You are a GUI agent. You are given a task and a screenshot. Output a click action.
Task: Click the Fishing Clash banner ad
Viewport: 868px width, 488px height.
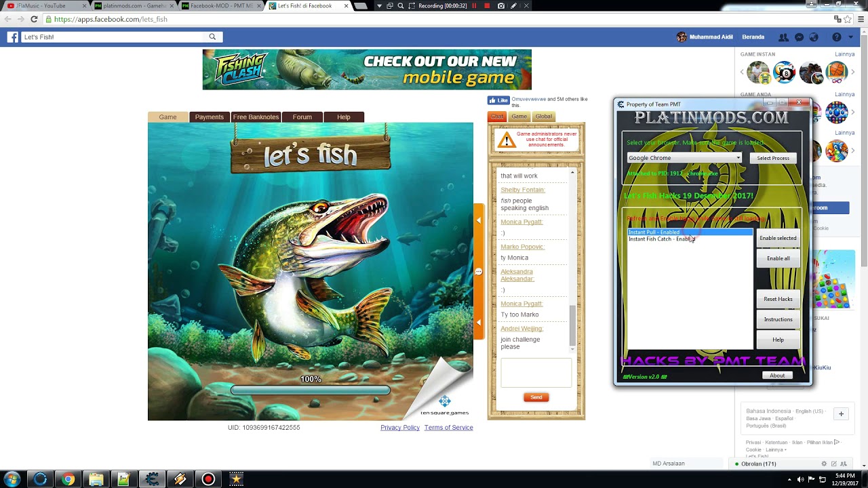tap(367, 69)
